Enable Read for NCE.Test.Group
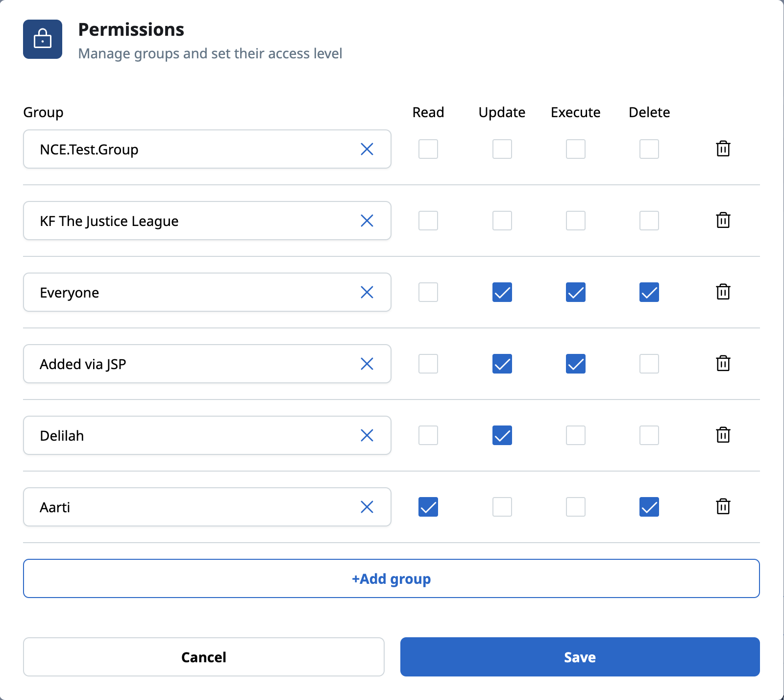 pyautogui.click(x=428, y=149)
